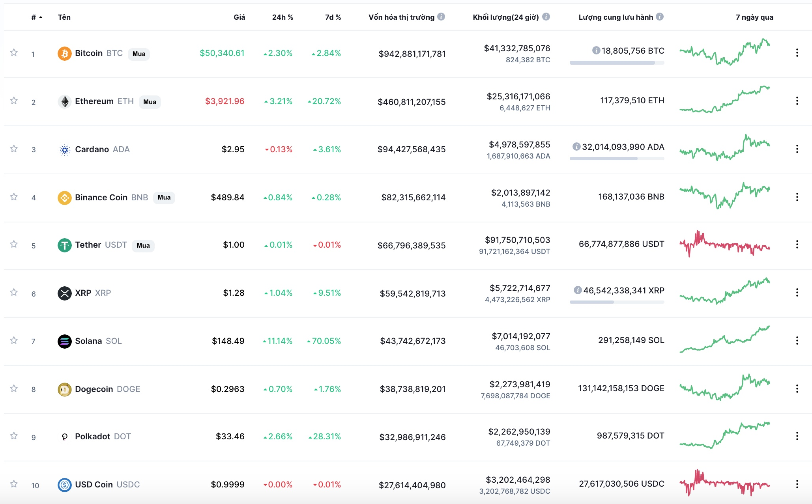812x504 pixels.
Task: Click the Bitcoin coin logo icon
Action: (65, 54)
